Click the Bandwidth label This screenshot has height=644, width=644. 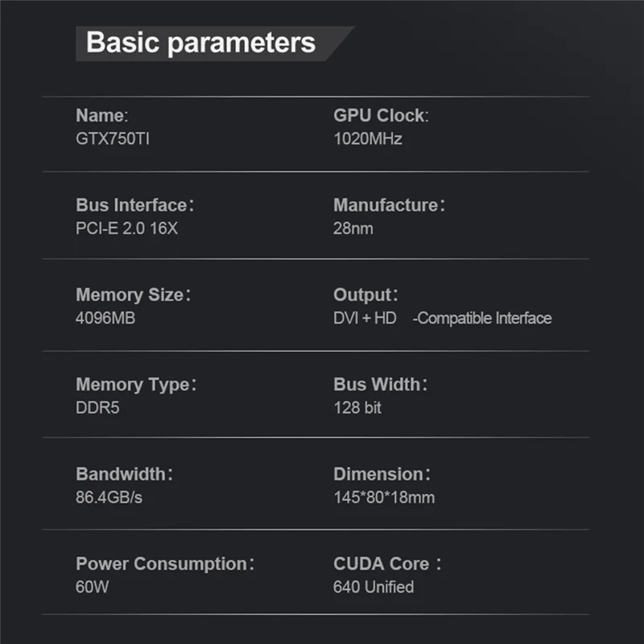[x=123, y=474]
